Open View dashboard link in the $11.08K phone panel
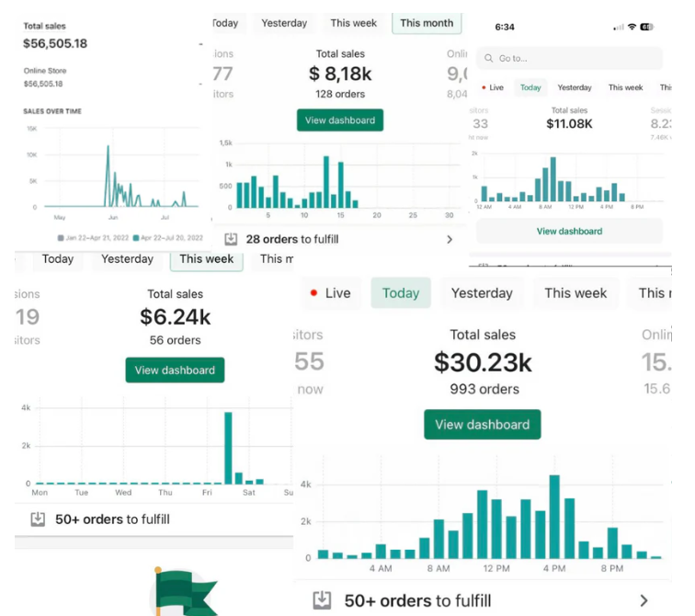 click(x=570, y=232)
